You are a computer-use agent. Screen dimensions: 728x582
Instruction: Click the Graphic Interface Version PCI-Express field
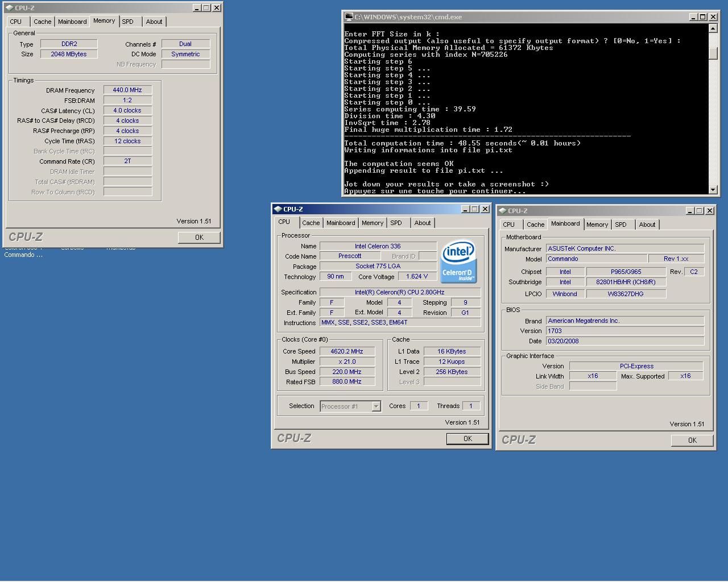tap(636, 366)
